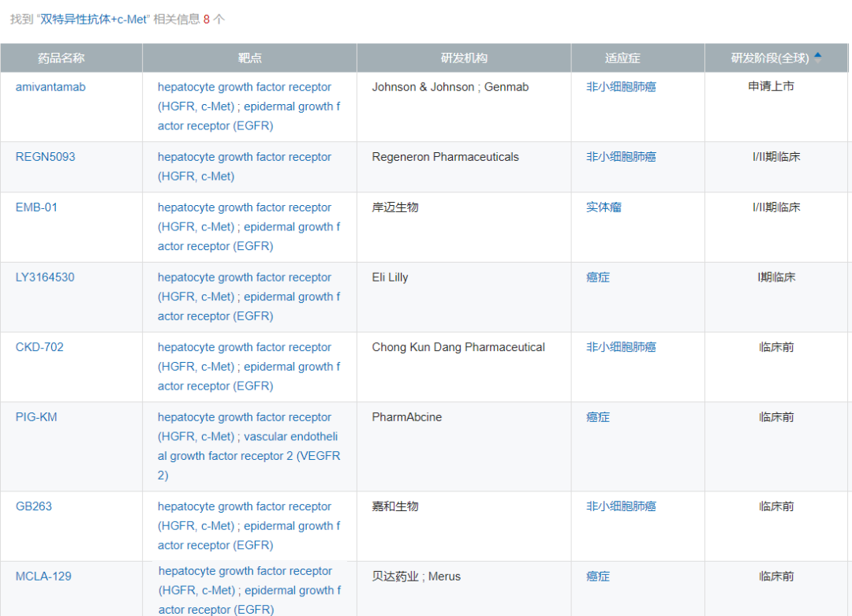
Task: Open CKD-702's 非小细胞肺癌 indication link
Action: [621, 347]
